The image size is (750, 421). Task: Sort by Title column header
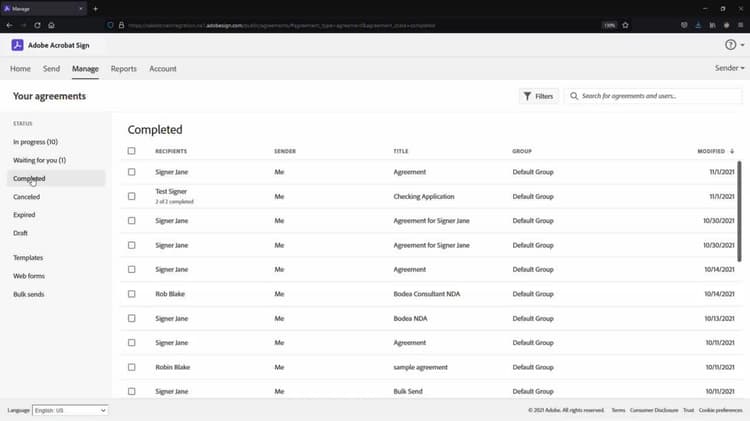coord(401,151)
